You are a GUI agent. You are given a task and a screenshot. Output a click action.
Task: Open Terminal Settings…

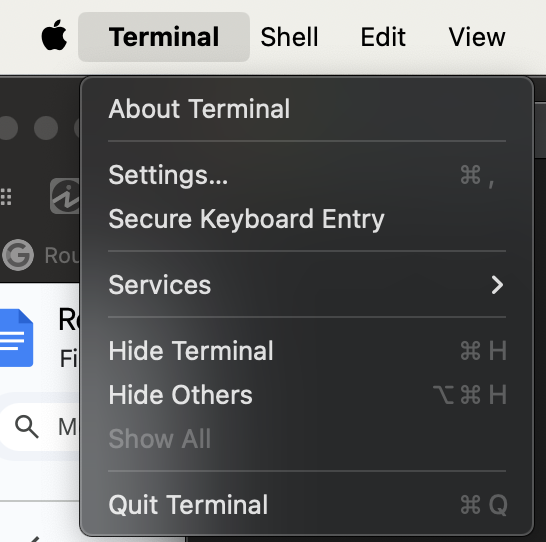click(x=307, y=175)
